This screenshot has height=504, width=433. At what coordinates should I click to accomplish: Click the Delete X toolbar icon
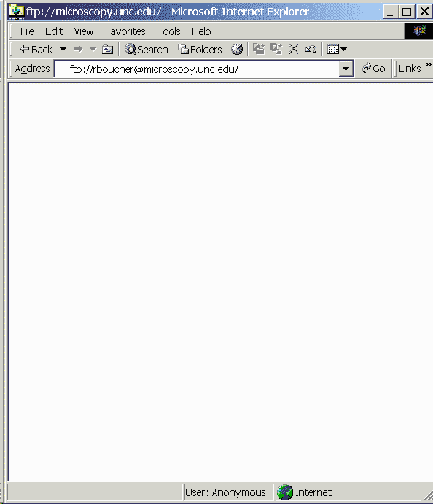coord(293,49)
